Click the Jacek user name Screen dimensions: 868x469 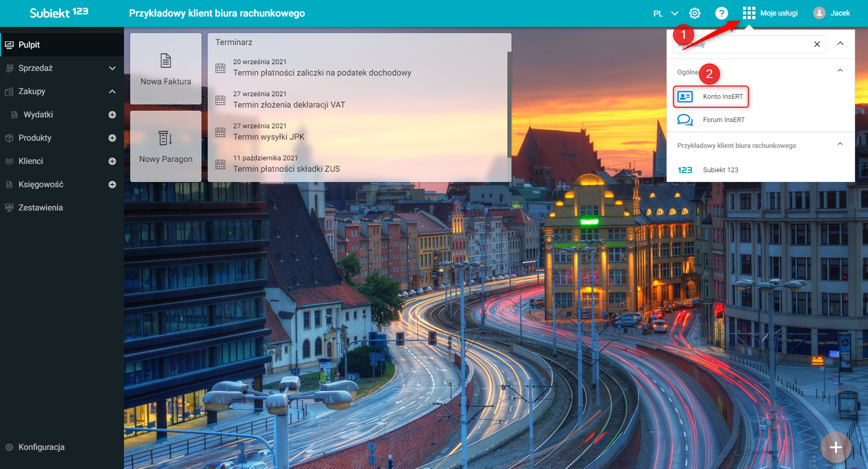pos(840,13)
